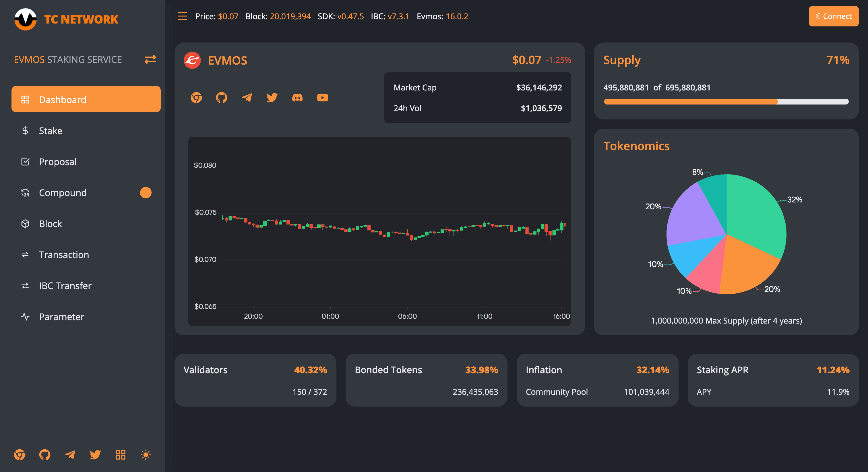868x472 pixels.
Task: Click the EVMOS red logo icon
Action: [x=192, y=60]
